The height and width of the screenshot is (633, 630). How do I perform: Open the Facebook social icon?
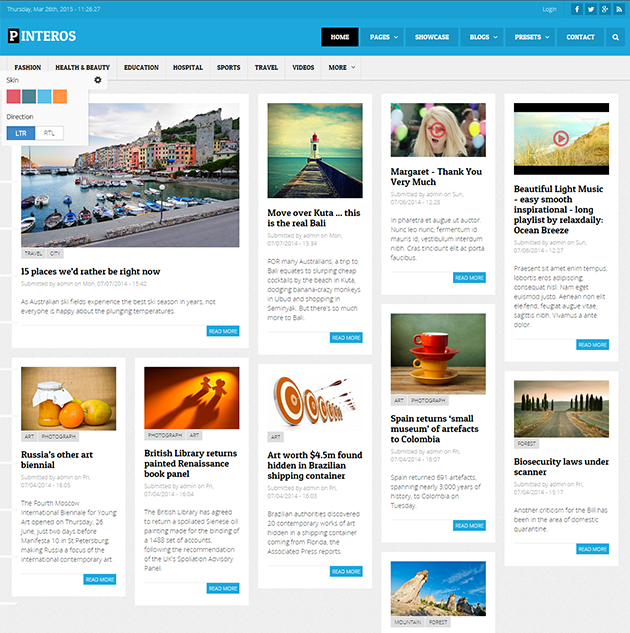(577, 9)
